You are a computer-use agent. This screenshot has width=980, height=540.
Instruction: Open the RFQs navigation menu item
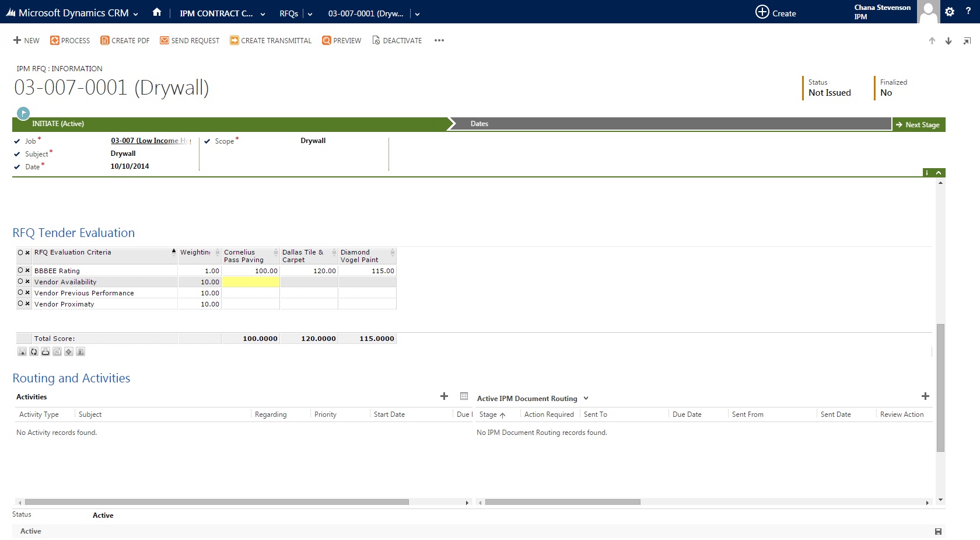tap(289, 13)
